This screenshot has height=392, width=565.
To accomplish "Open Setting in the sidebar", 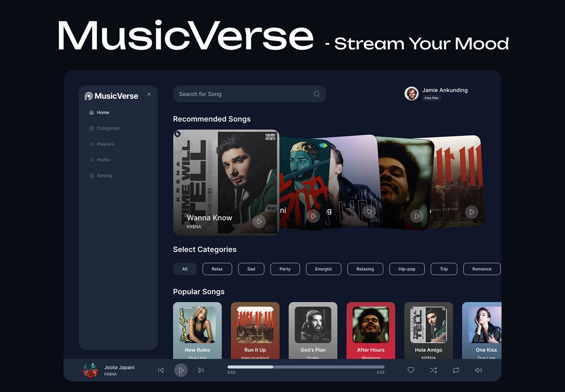I will pyautogui.click(x=100, y=176).
